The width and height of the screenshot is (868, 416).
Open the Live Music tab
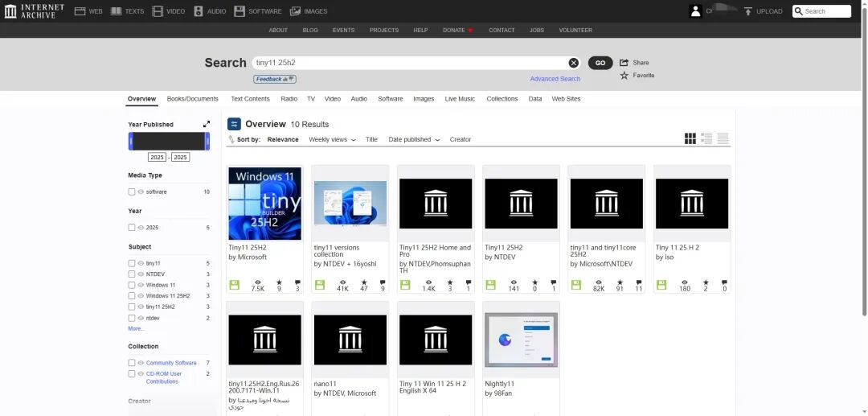point(460,99)
